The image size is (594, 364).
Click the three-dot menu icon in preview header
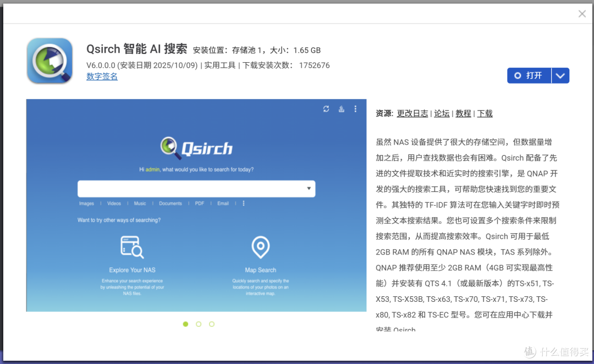pos(355,109)
